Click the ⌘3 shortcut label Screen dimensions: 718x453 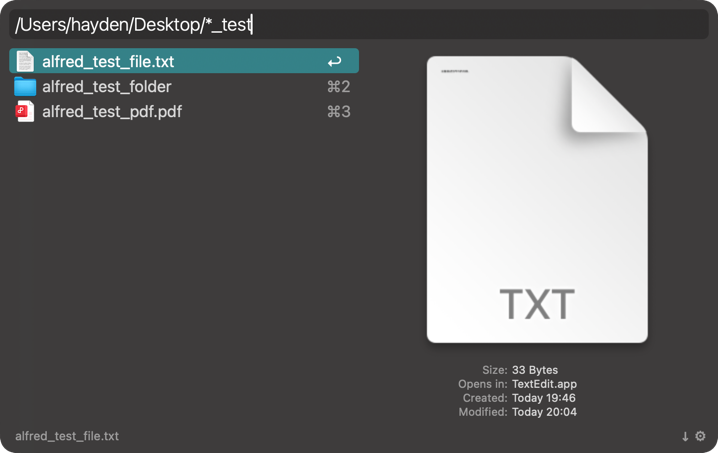(338, 112)
